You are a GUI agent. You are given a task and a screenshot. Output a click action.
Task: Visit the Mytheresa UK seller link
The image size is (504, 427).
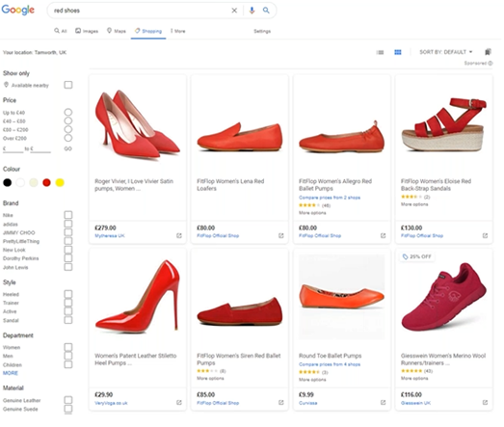[110, 236]
